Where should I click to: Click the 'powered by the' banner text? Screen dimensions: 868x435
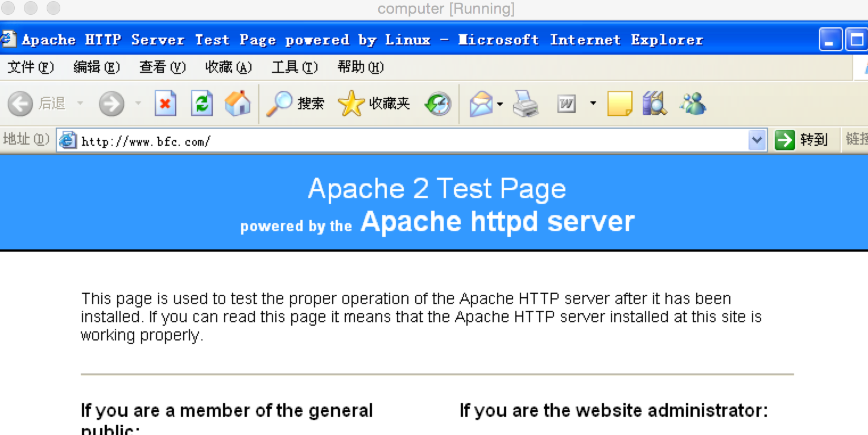click(296, 226)
